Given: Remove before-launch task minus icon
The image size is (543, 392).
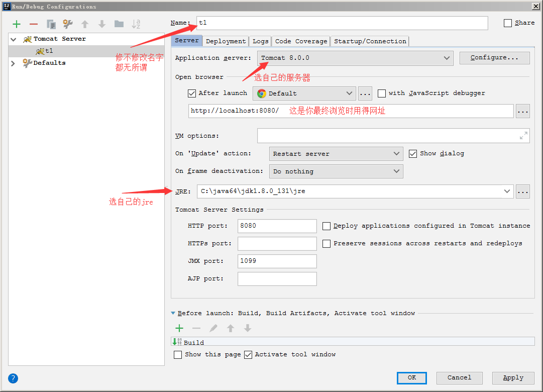Looking at the screenshot, I should [x=196, y=328].
